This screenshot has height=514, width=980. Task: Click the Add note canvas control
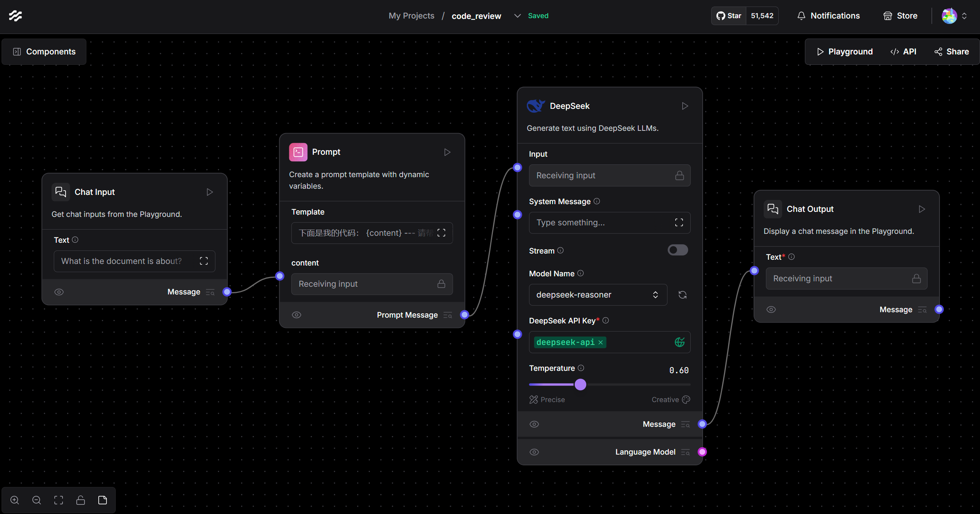pos(103,500)
